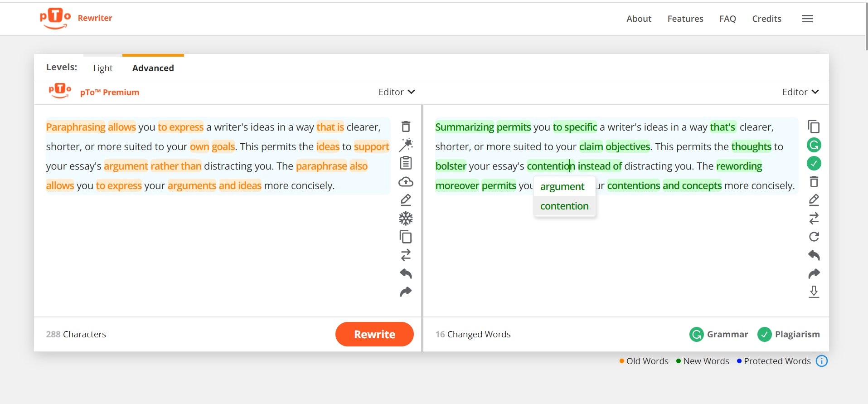
Task: Click the Rewriter header text link
Action: [95, 18]
